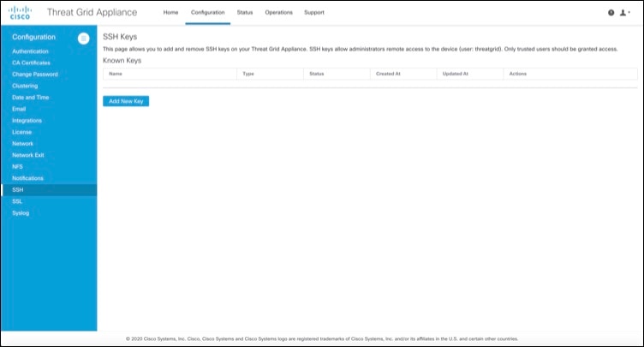Open Email configuration

click(x=19, y=109)
